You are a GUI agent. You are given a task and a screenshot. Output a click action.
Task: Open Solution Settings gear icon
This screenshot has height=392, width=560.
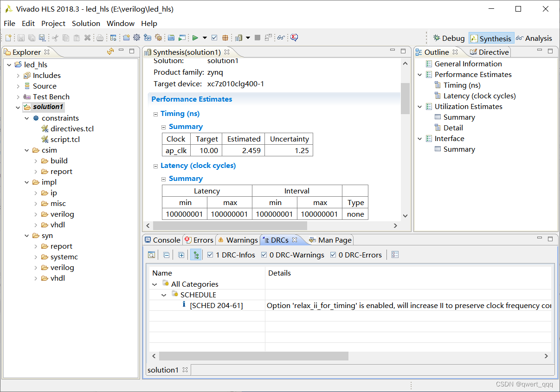click(158, 38)
